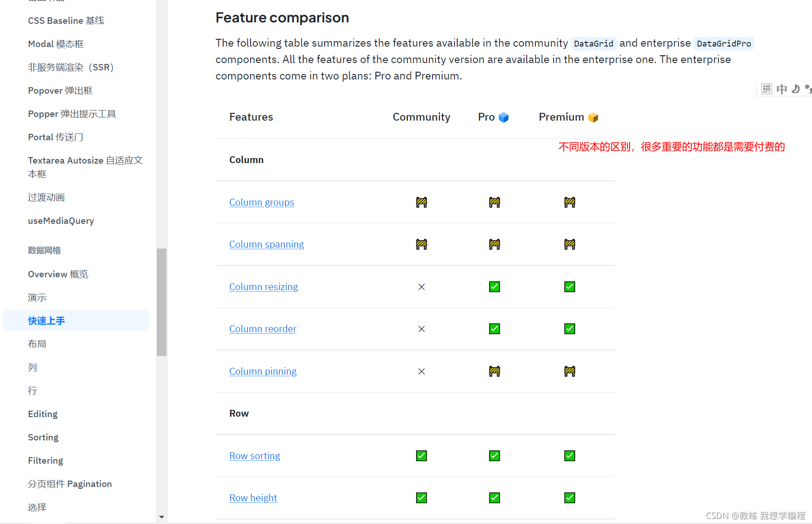Click Row height Community green checkmark
The width and height of the screenshot is (812, 524).
tap(422, 498)
